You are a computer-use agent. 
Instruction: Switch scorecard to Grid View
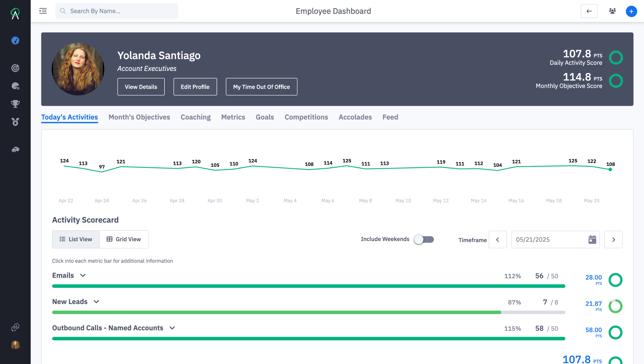tap(124, 239)
